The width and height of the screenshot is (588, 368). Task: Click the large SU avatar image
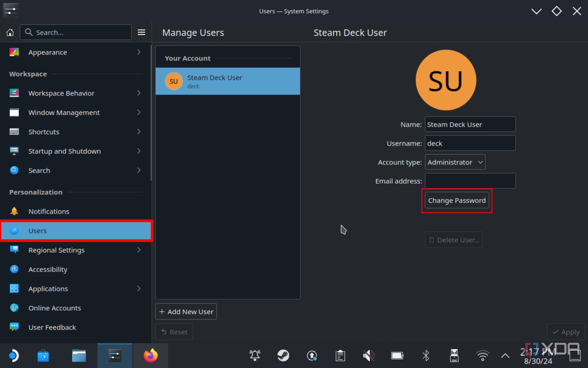(446, 80)
